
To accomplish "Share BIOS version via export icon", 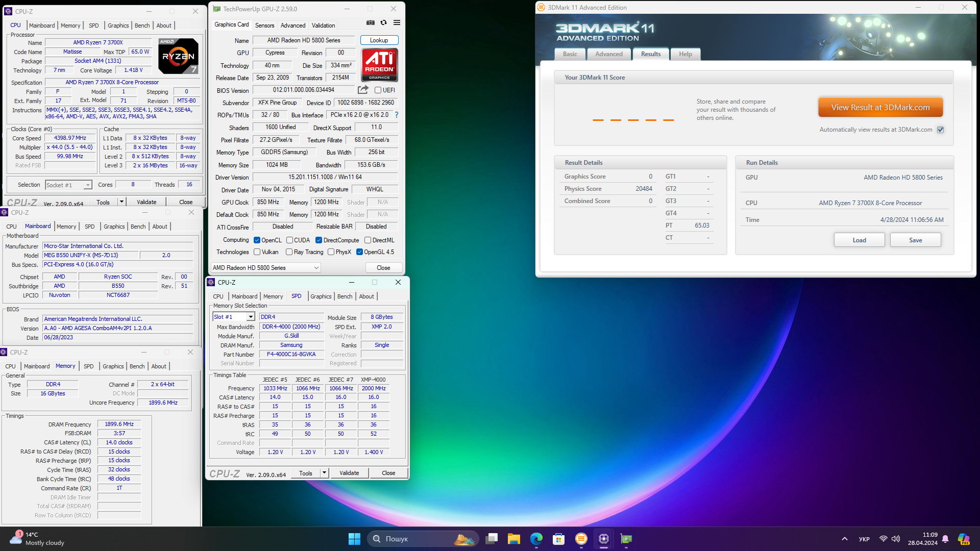I will tap(363, 90).
